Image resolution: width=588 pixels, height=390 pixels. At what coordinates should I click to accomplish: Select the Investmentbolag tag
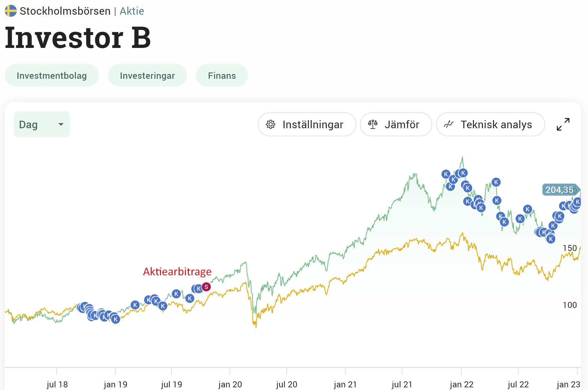point(52,75)
